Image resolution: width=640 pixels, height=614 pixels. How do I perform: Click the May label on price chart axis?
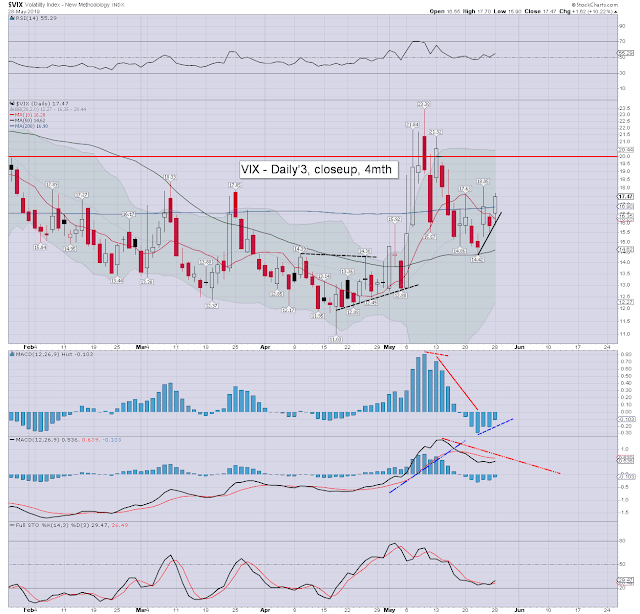pyautogui.click(x=389, y=347)
